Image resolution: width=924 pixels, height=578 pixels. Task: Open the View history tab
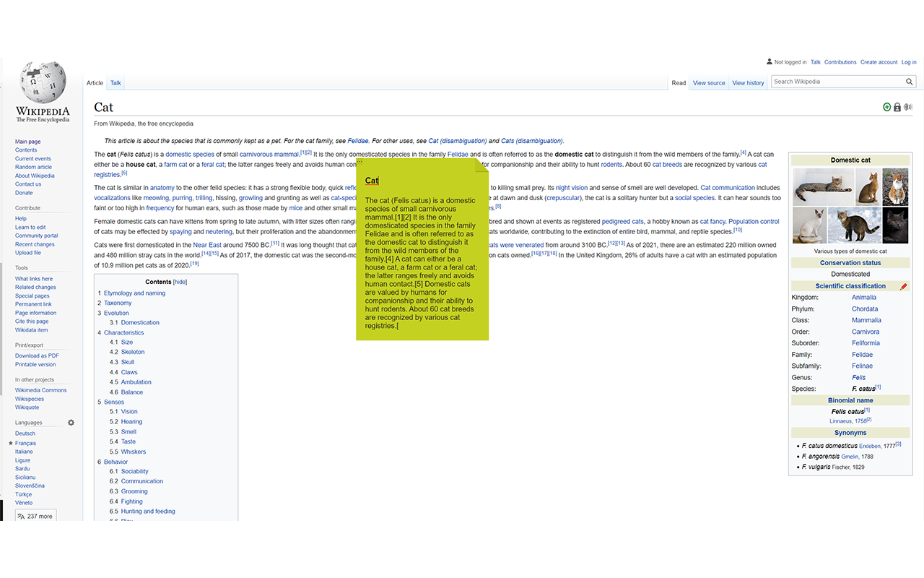[x=748, y=83]
